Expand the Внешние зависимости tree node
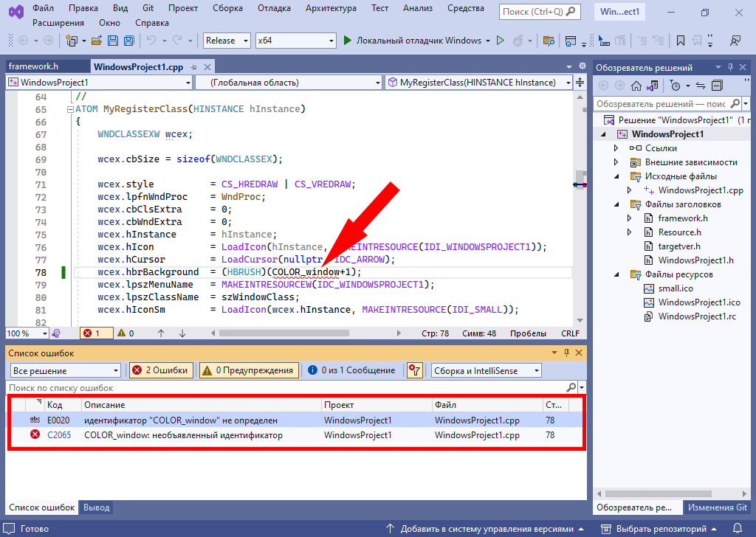756x537 pixels. pyautogui.click(x=616, y=162)
